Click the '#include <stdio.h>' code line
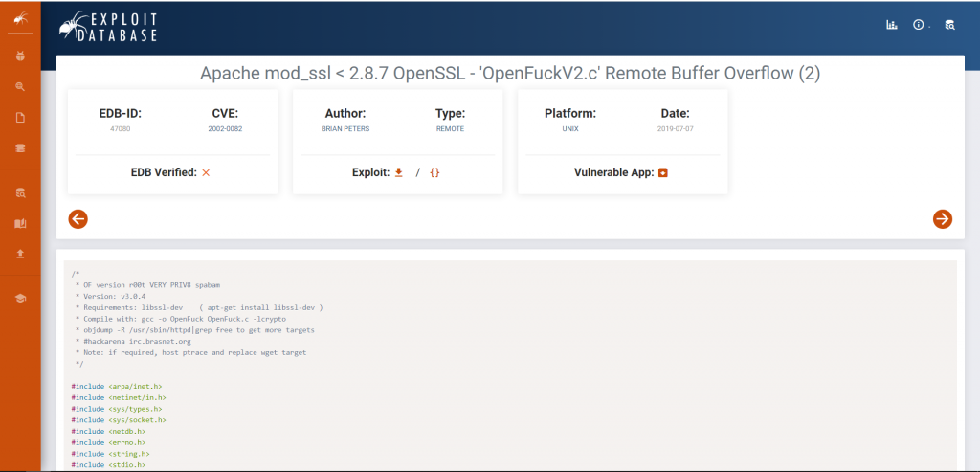 tap(109, 465)
